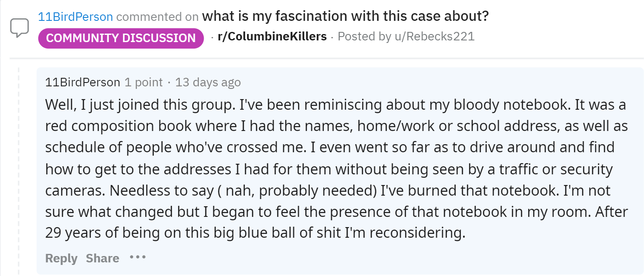Open the post 'what is my fascination with this case about?'
This screenshot has height=276, width=644.
tap(345, 17)
